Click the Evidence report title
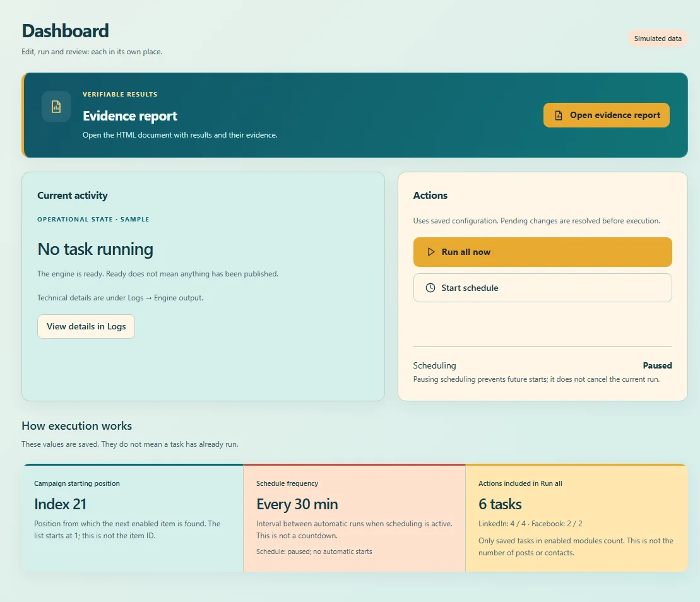 [130, 116]
